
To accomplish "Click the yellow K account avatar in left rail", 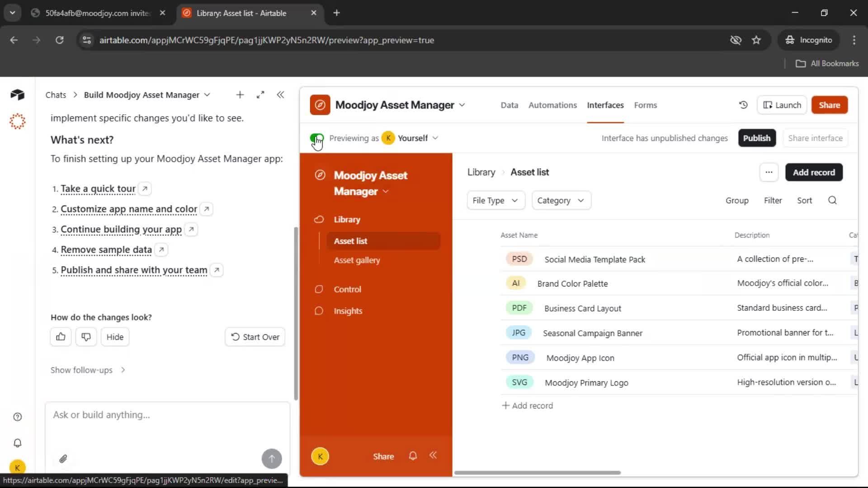I will [x=18, y=467].
